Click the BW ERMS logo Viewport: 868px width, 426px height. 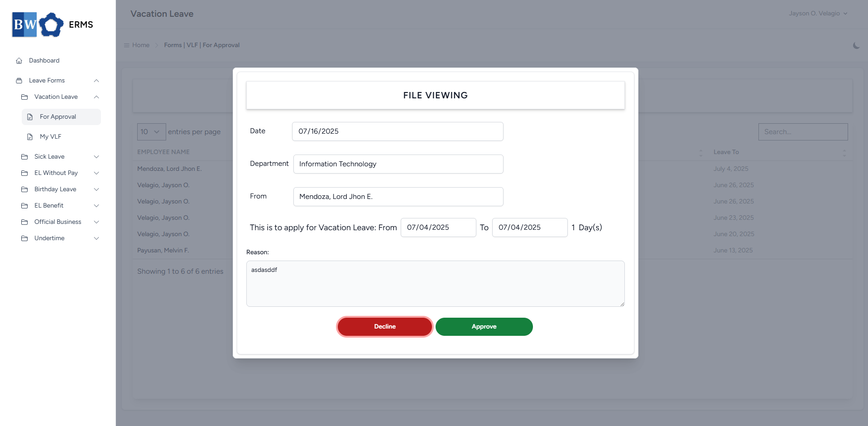click(x=53, y=24)
